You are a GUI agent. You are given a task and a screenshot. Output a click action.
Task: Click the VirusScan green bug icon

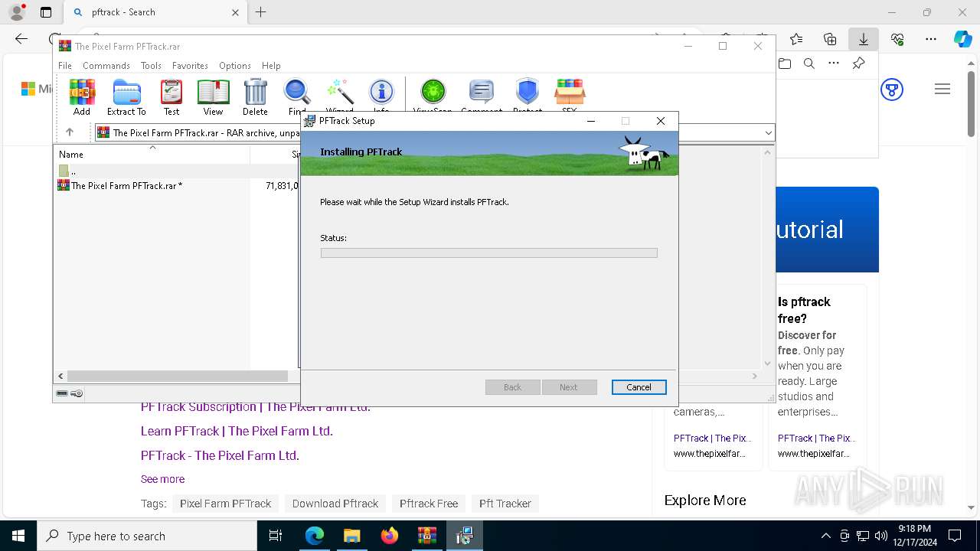click(x=433, y=96)
